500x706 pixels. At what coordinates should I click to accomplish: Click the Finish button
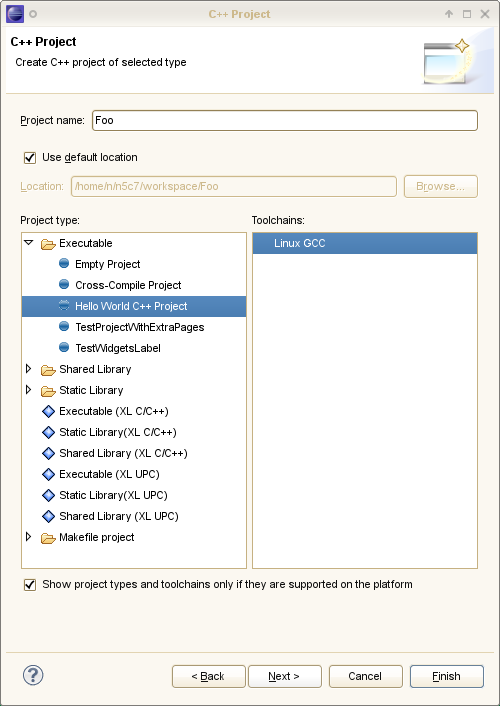point(447,676)
